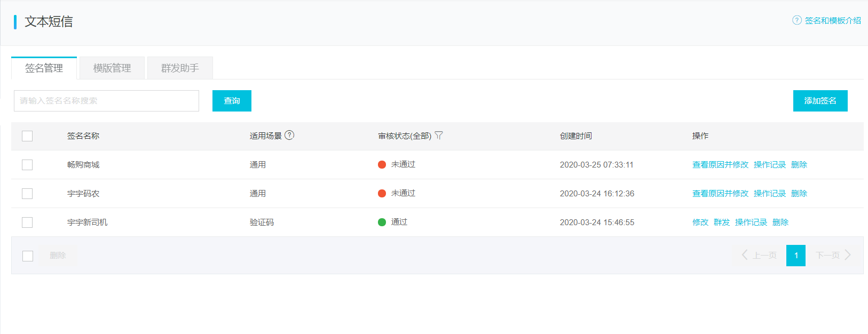Open the 群发助手 tab
Viewport: 868px width, 334px height.
180,68
